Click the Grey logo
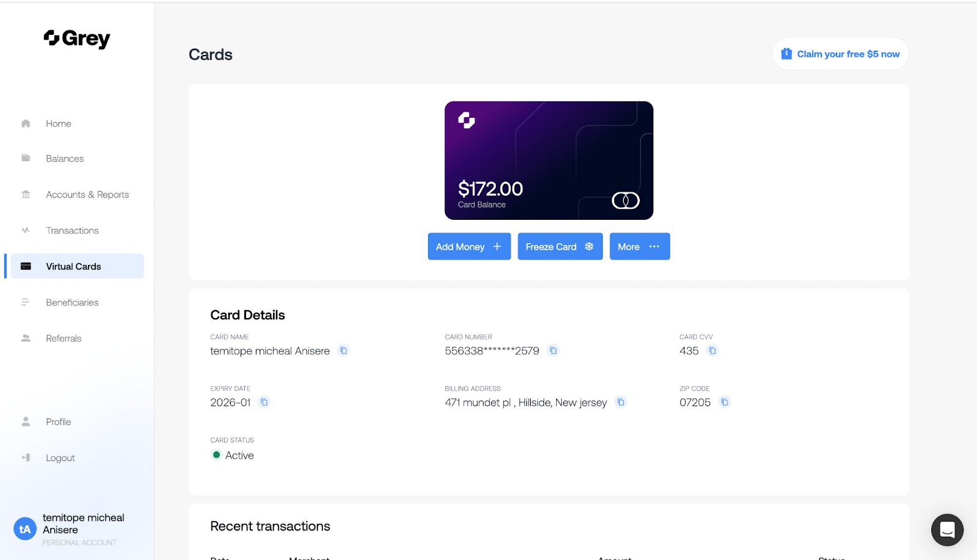This screenshot has width=977, height=560. click(x=77, y=38)
